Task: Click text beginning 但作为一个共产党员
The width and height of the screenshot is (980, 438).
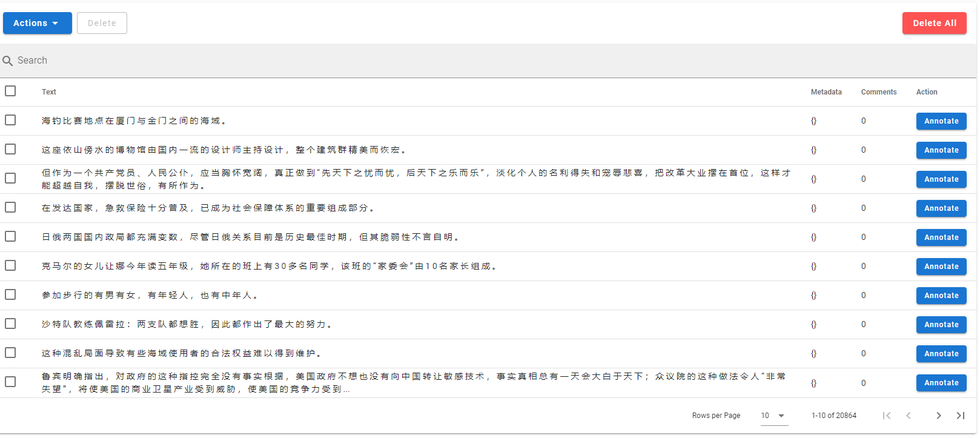Action: (417, 179)
